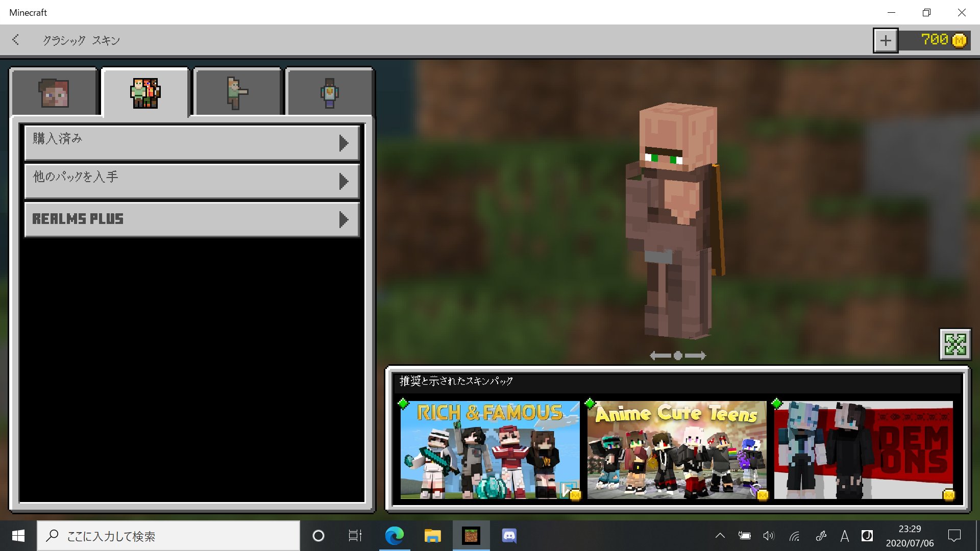Click the 700 Minecoins balance
The image size is (980, 551).
coord(934,40)
